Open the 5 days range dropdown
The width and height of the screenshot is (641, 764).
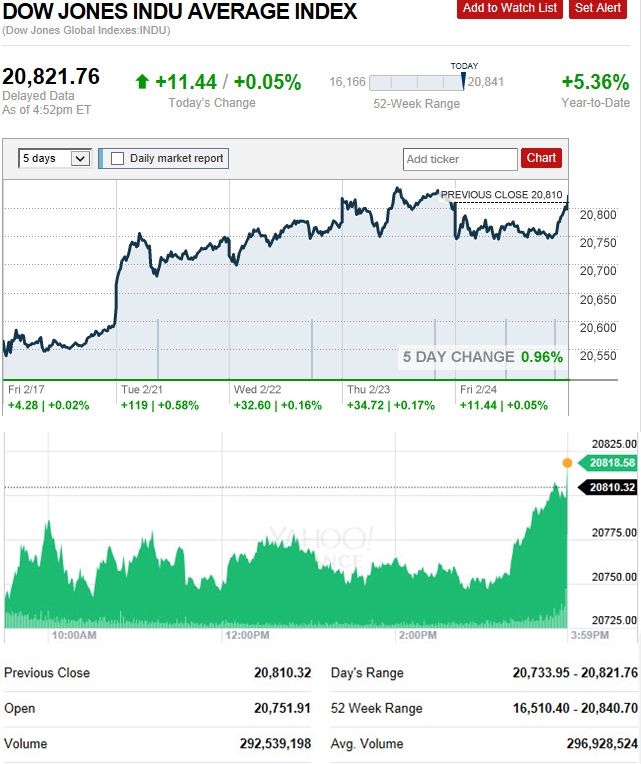55,158
